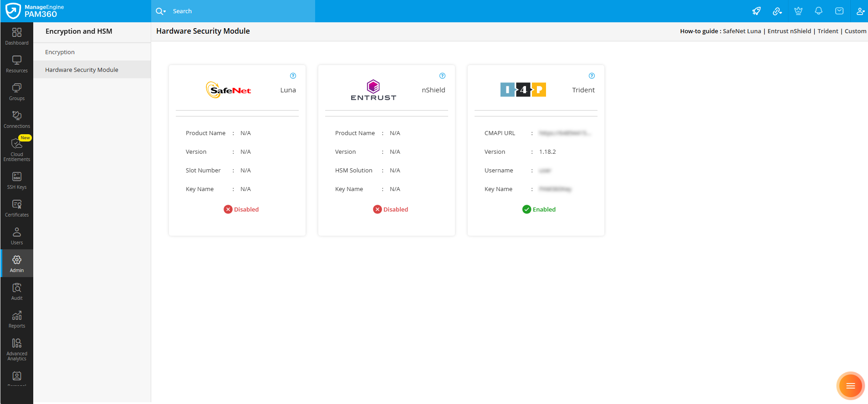Click the ManageEngine PAM360 logo
868x404 pixels.
35,11
